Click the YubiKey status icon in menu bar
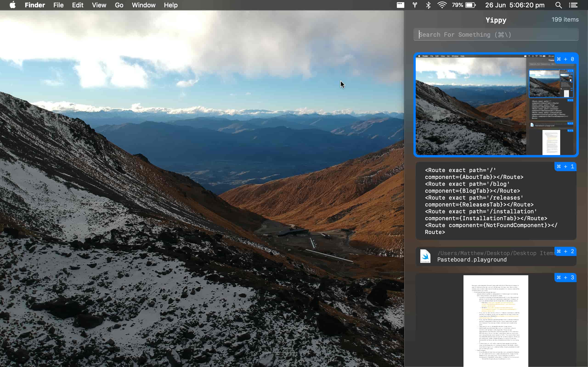Image resolution: width=588 pixels, height=367 pixels. point(414,5)
